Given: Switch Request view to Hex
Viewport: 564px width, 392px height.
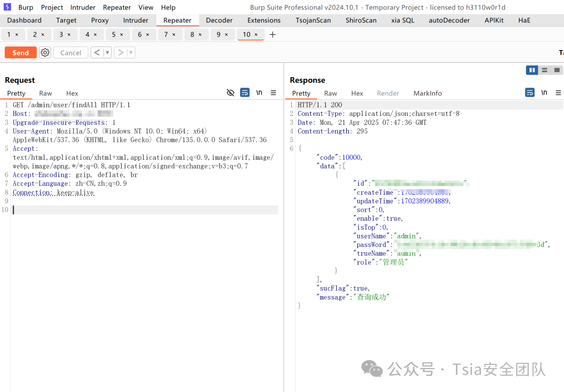Looking at the screenshot, I should click(72, 93).
